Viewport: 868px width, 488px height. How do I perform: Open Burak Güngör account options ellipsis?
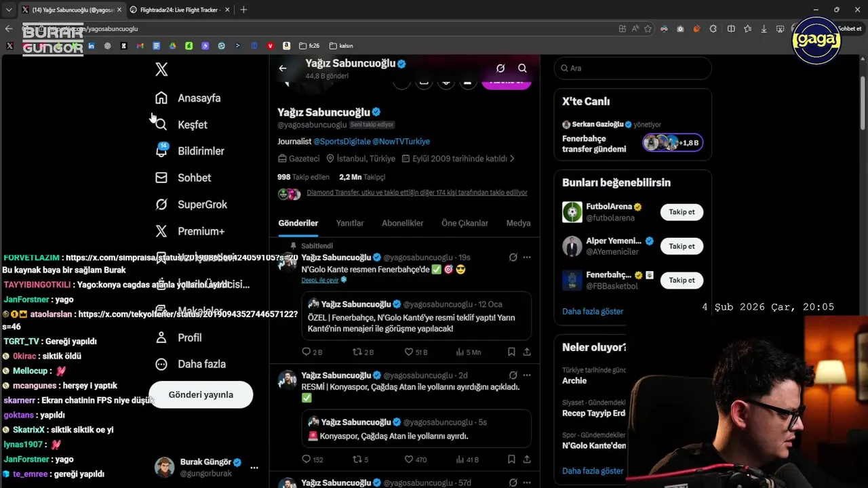click(x=254, y=468)
